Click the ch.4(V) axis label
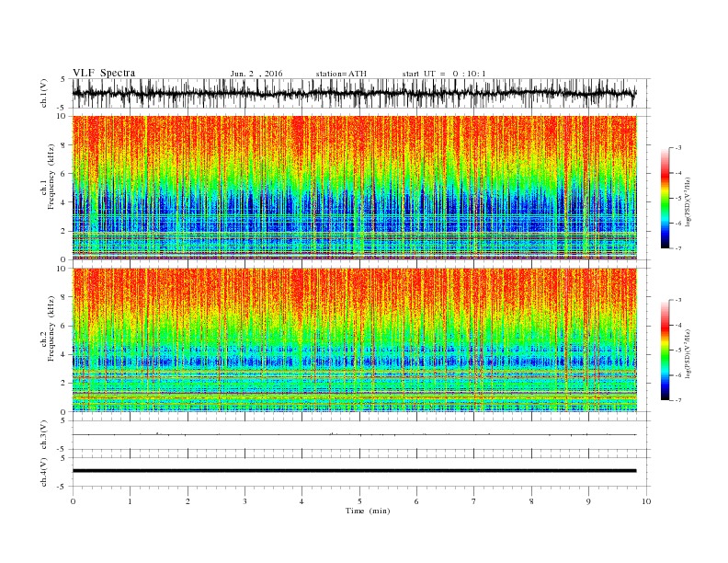The image size is (728, 563). coord(44,472)
